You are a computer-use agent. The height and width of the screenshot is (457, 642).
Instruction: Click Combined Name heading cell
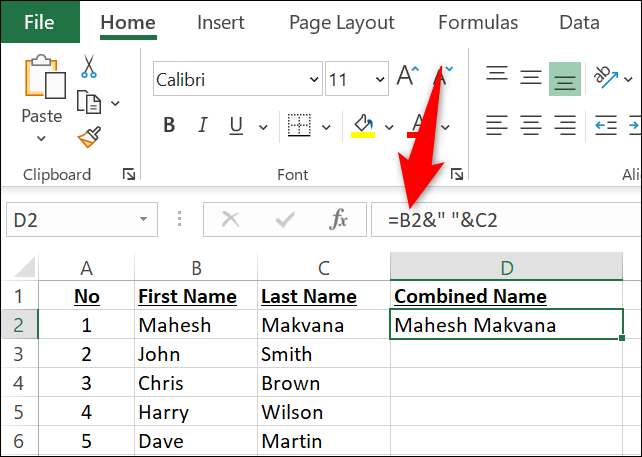(506, 296)
